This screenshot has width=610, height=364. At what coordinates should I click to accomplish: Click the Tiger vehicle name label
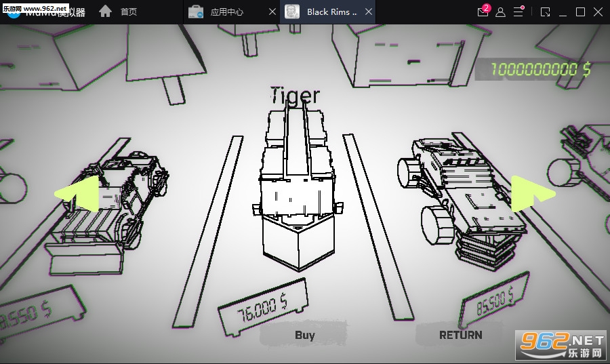(x=295, y=96)
